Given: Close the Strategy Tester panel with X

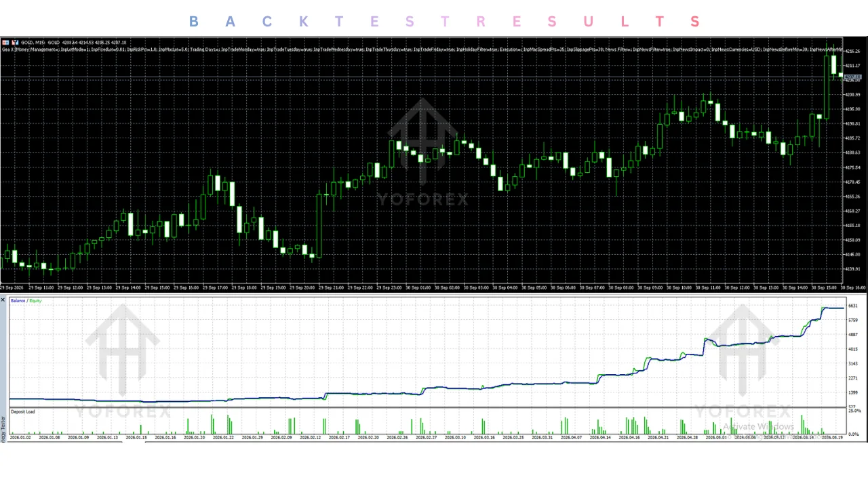Looking at the screenshot, I should point(3,300).
